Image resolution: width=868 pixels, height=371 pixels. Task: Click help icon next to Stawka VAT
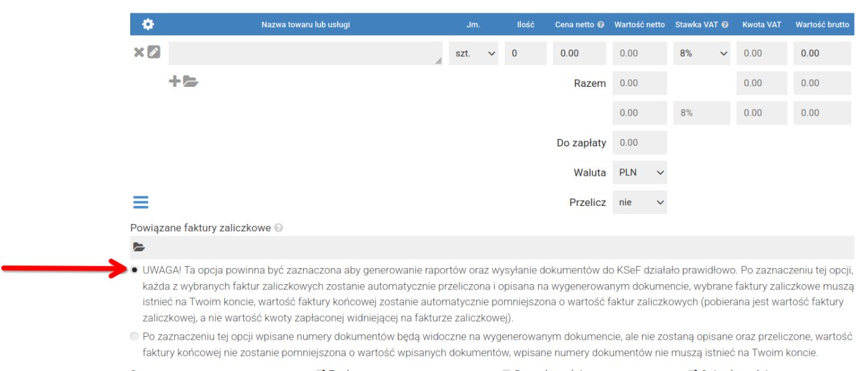724,25
